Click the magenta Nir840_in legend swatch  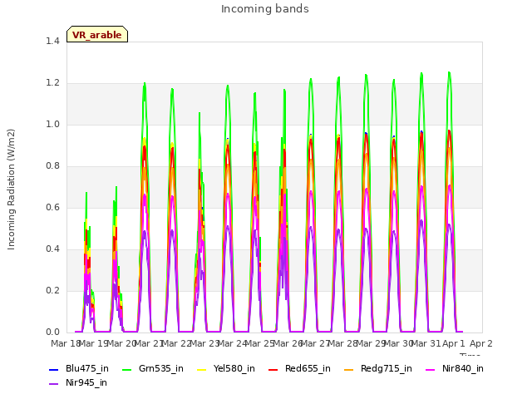[x=431, y=369]
